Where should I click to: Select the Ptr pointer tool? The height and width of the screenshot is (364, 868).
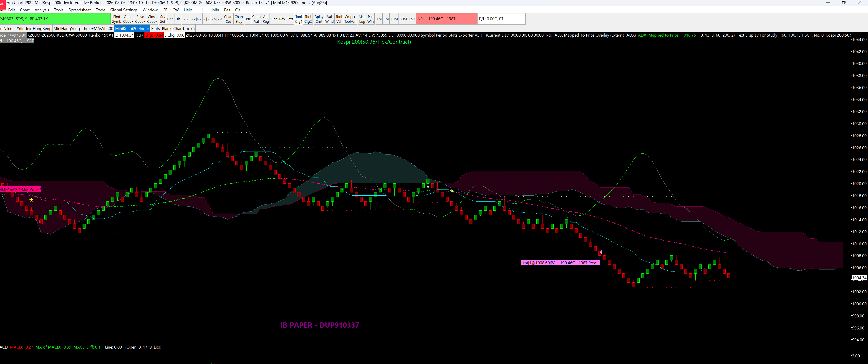pos(248,19)
